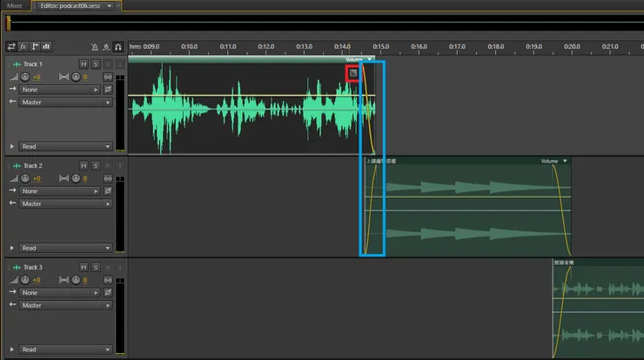
Task: Expand Track 2 automation lanes arrow
Action: click(12, 248)
